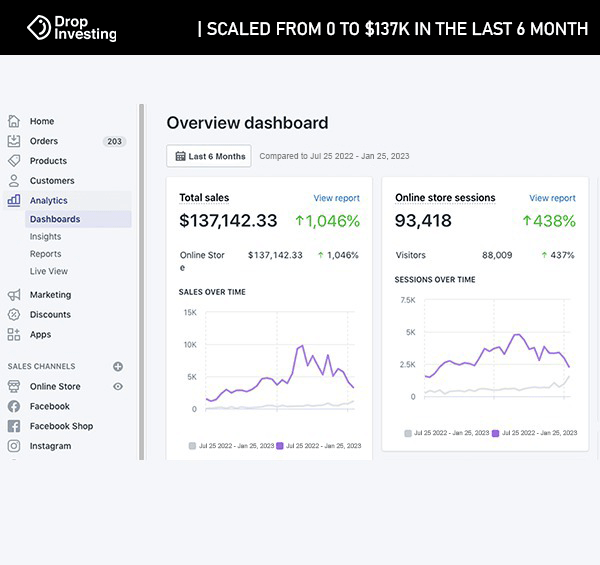Click purple legend swatch under sales chart
Image resolution: width=600 pixels, height=565 pixels.
[x=280, y=446]
